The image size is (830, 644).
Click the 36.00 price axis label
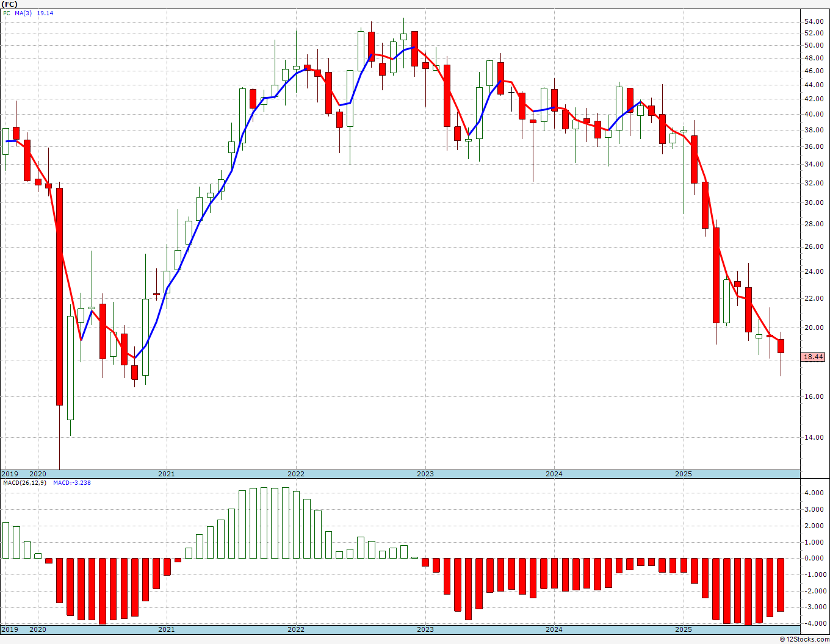(x=814, y=147)
